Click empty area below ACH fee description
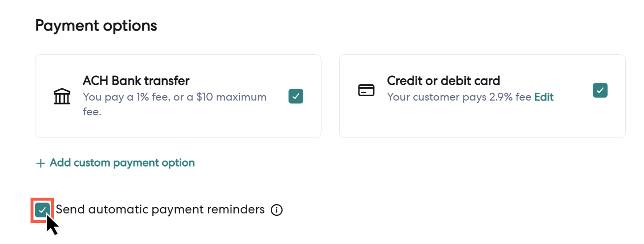 177,128
